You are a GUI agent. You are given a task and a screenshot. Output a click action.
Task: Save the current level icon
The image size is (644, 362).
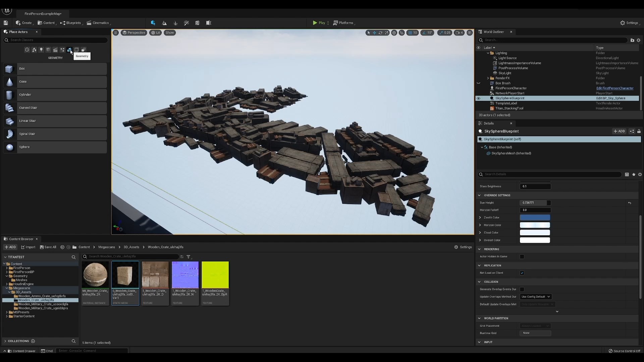click(6, 23)
